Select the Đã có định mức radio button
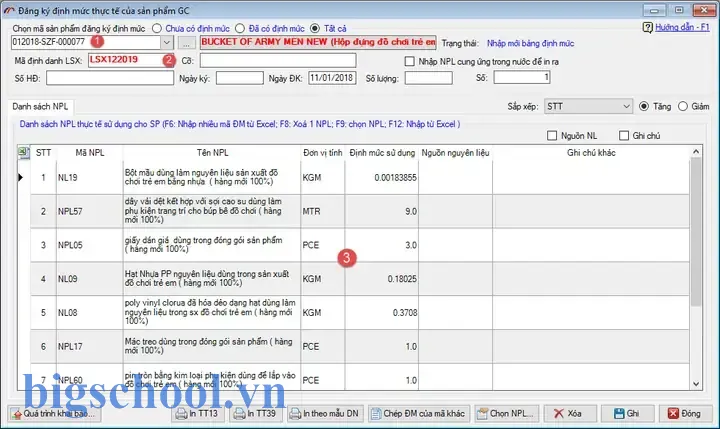This screenshot has height=429, width=720. coord(240,28)
